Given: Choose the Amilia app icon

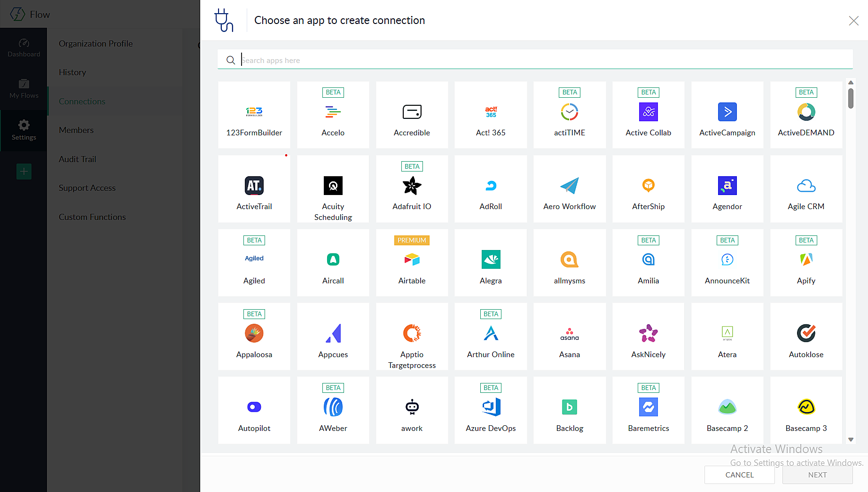Looking at the screenshot, I should (x=649, y=259).
